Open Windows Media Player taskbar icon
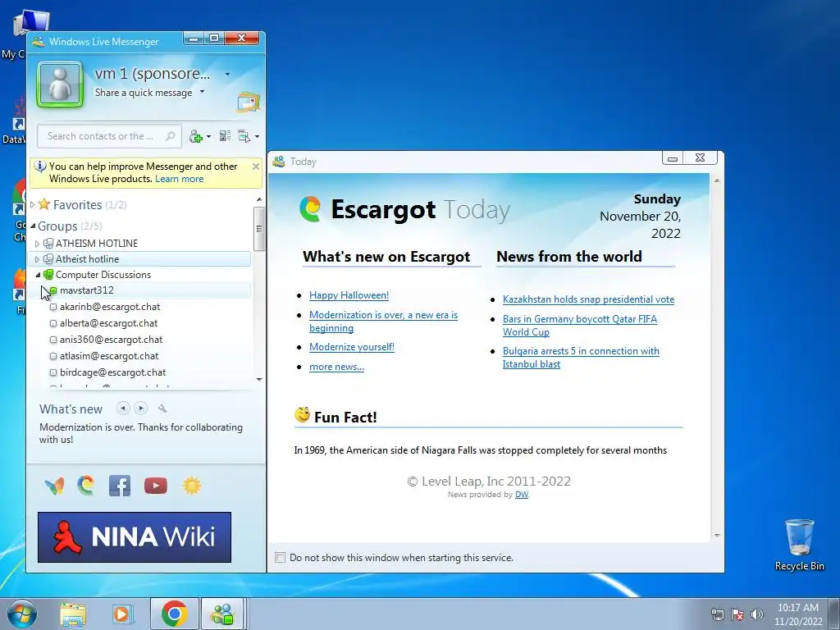840x630 pixels. click(123, 614)
